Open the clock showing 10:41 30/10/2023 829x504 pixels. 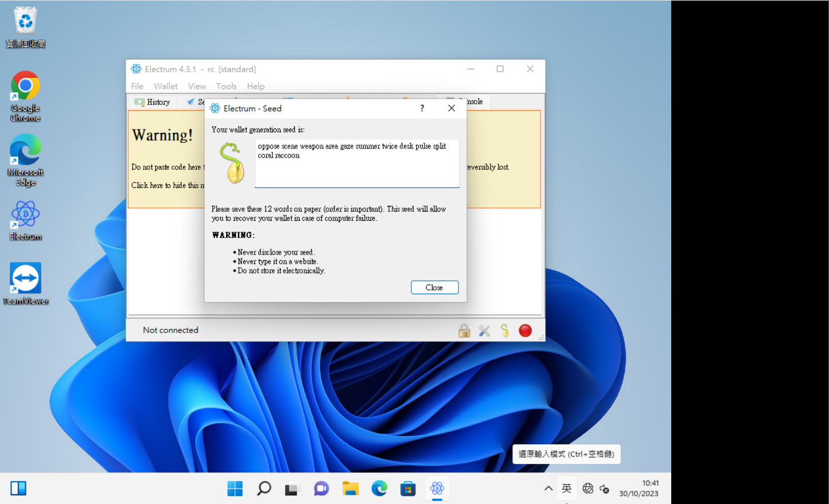click(x=639, y=489)
